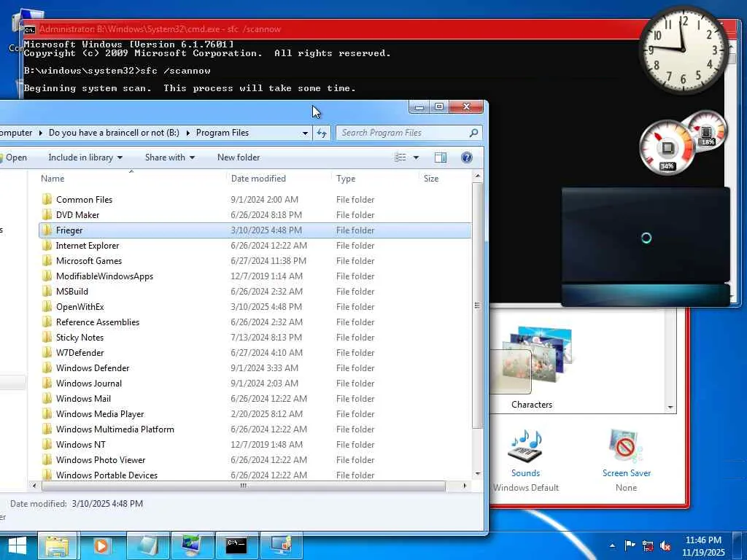Open the clock showing 11:46 PM
747x560 pixels.
pos(703,546)
